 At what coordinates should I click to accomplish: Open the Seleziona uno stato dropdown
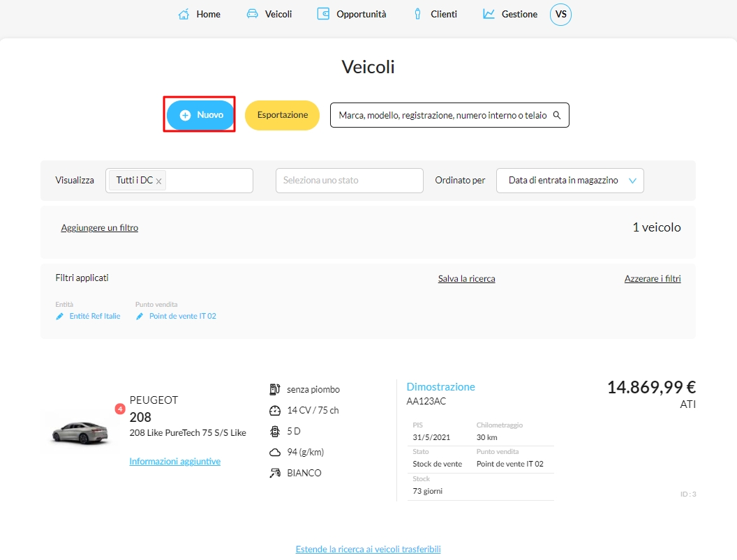[349, 181]
